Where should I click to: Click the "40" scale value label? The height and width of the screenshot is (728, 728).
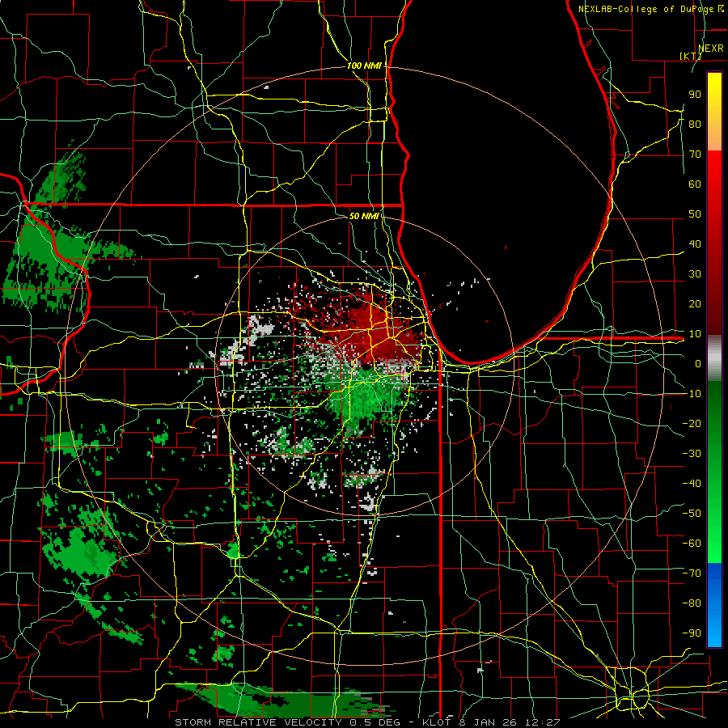click(x=695, y=243)
